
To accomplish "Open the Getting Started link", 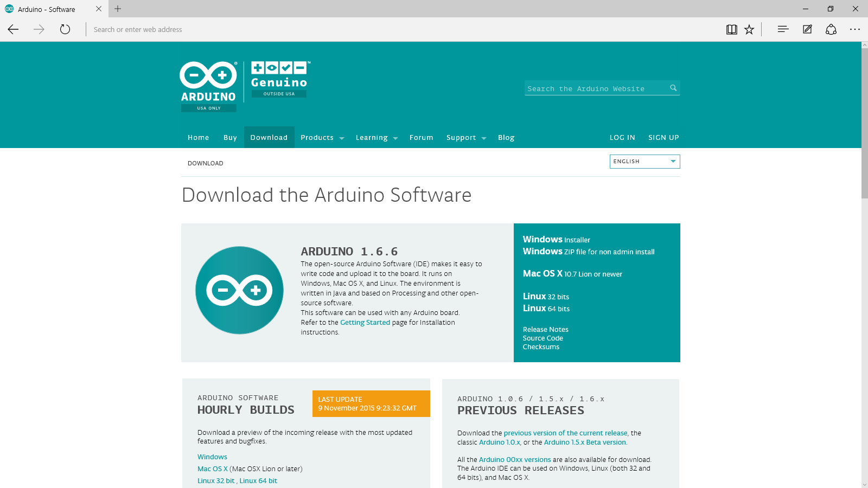I will coord(365,323).
